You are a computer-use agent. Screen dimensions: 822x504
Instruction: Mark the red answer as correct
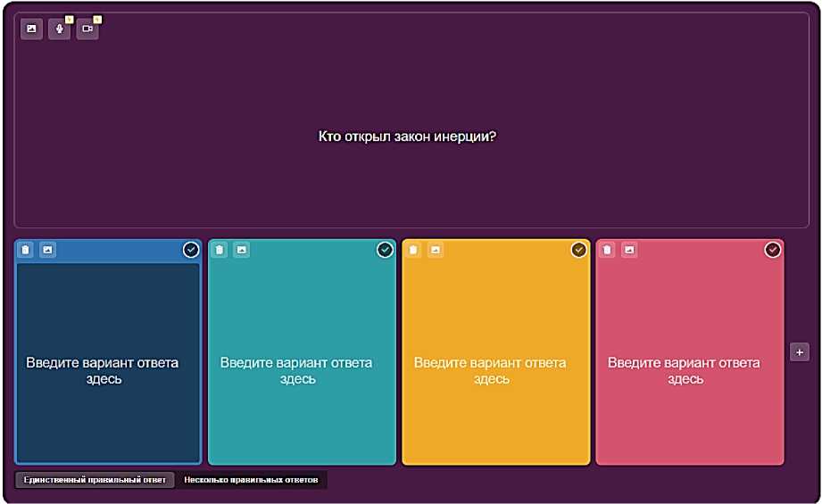(773, 250)
